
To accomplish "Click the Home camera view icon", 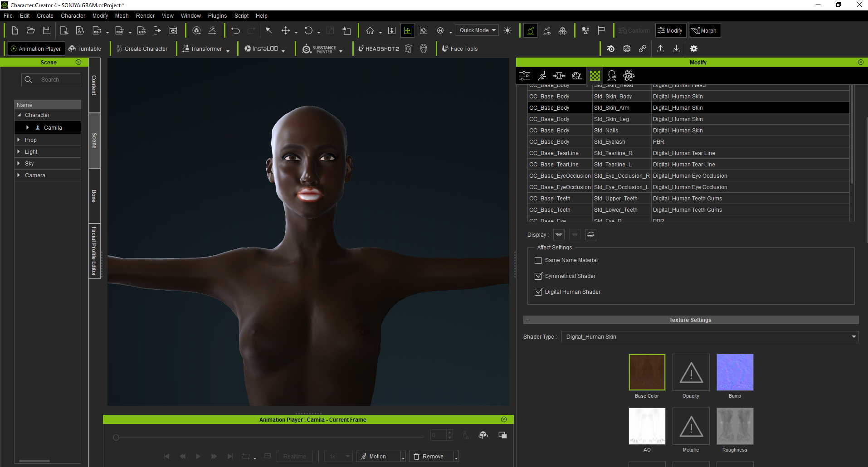I will 370,30.
